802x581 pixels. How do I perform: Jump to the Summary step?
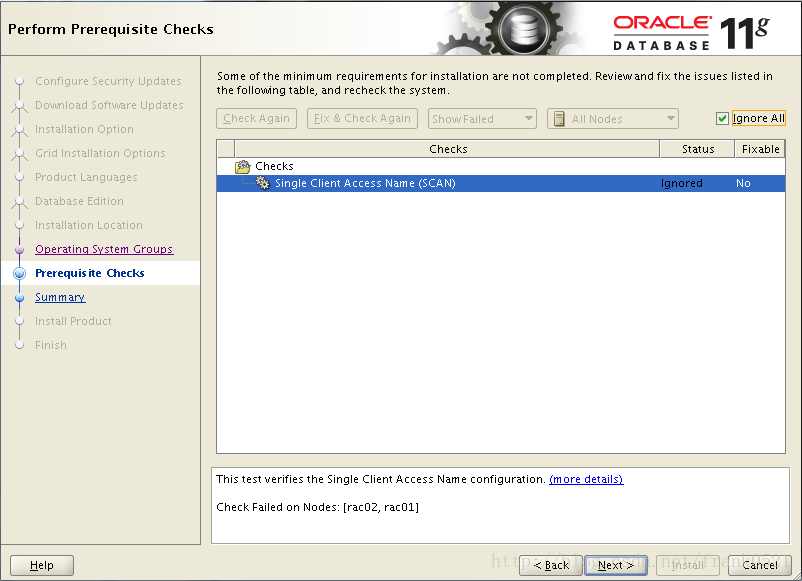point(60,297)
